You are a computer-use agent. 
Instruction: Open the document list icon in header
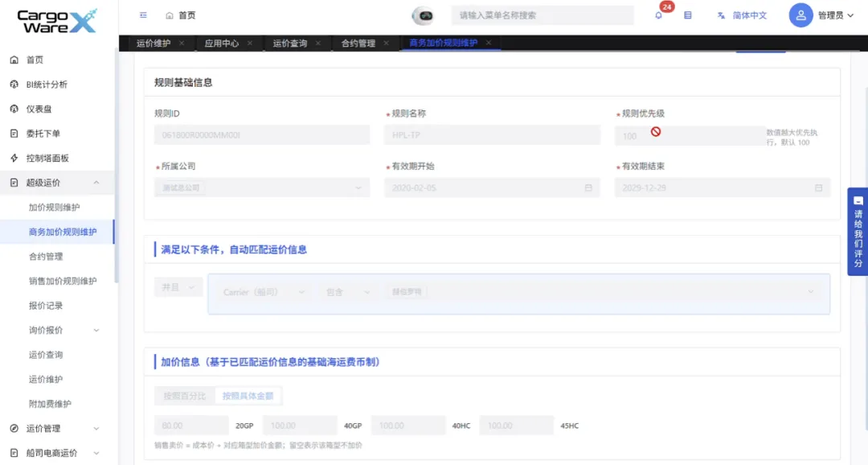tap(687, 15)
